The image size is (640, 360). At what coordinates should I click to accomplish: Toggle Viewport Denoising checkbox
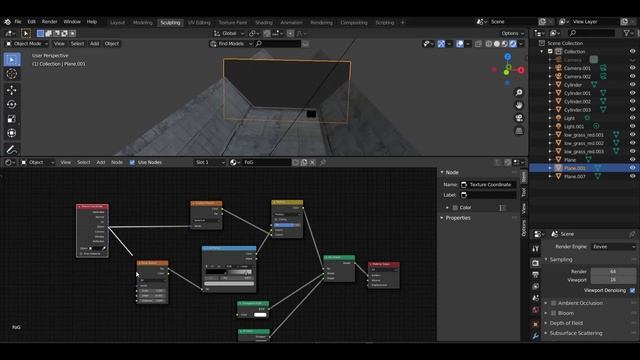(x=632, y=291)
